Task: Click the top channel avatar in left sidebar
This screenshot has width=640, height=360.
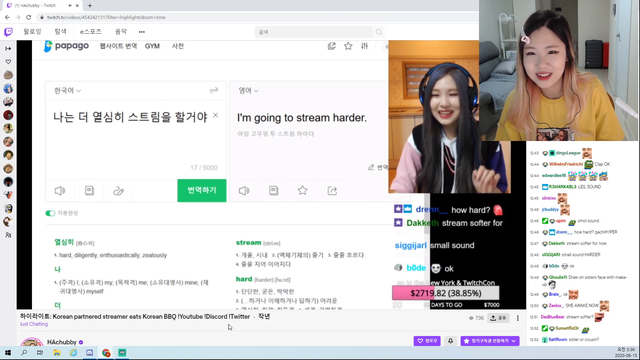Action: click(8, 75)
